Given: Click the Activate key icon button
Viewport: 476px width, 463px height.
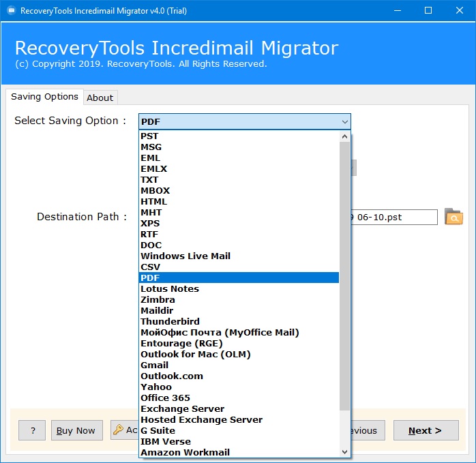Looking at the screenshot, I should pos(125,430).
